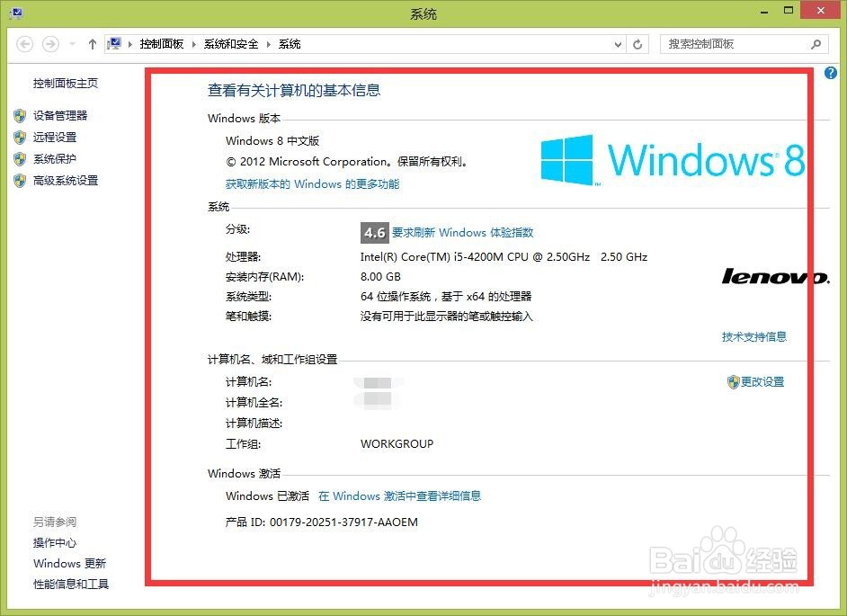Image resolution: width=847 pixels, height=616 pixels.
Task: Click the system icon in the title bar
Action: coord(15,13)
